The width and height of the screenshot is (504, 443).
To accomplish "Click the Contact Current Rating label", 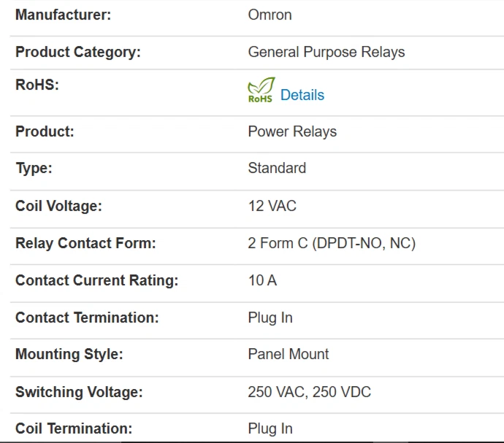I will click(x=96, y=280).
